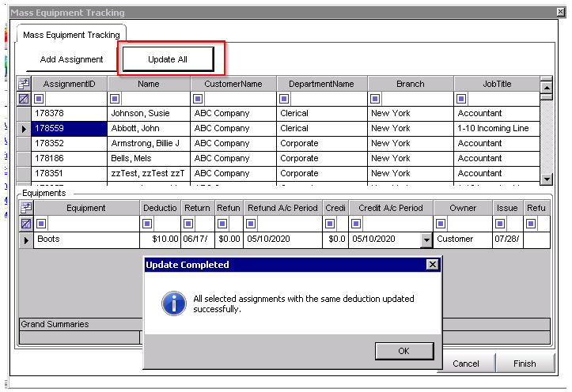
Task: Open the DepartmentName column filter icon
Action: (x=284, y=99)
